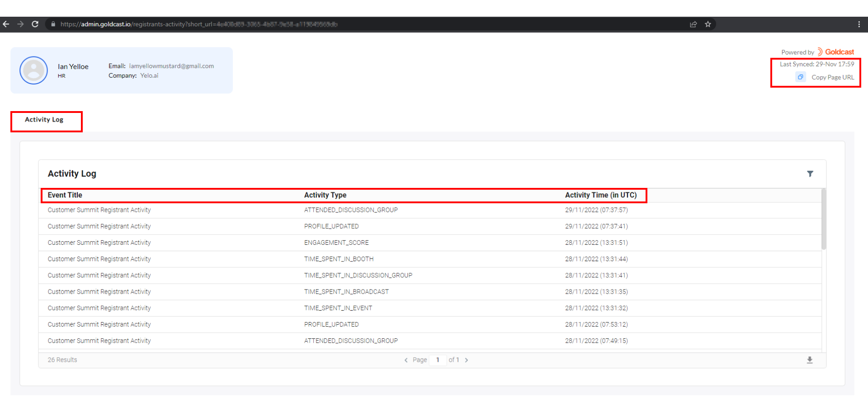Viewport: 868px width, 416px height.
Task: Select the TIME_SPENT_IN_EVENT cell
Action: (x=338, y=308)
